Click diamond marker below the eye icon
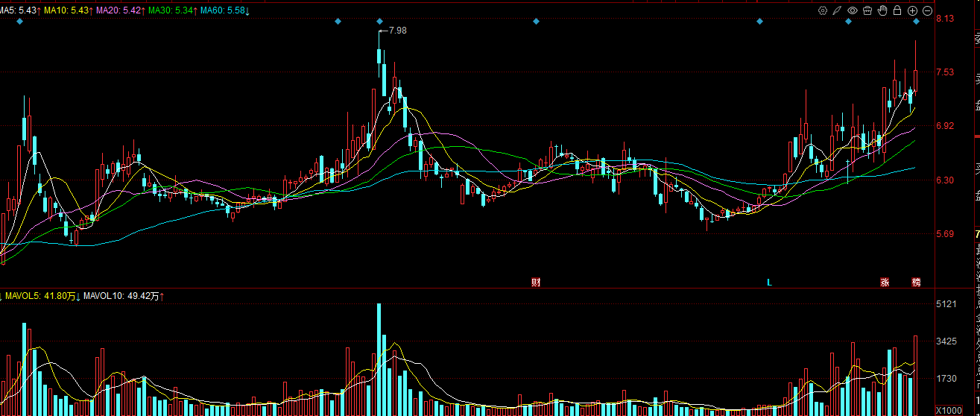The image size is (980, 416). [849, 22]
